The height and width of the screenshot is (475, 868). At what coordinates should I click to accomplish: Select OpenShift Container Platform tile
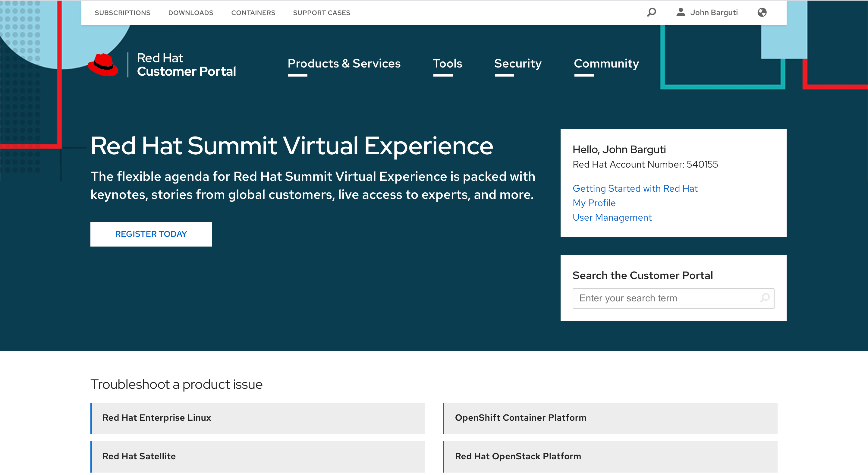(x=610, y=418)
